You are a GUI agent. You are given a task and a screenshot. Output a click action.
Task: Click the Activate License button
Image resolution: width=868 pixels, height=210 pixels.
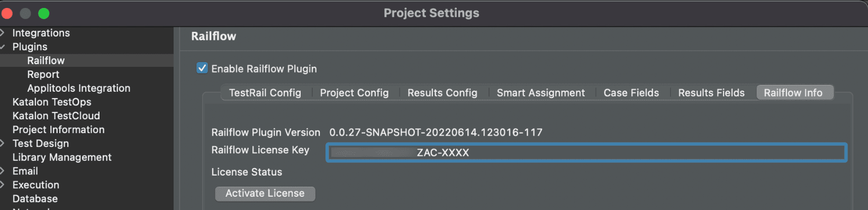(265, 194)
